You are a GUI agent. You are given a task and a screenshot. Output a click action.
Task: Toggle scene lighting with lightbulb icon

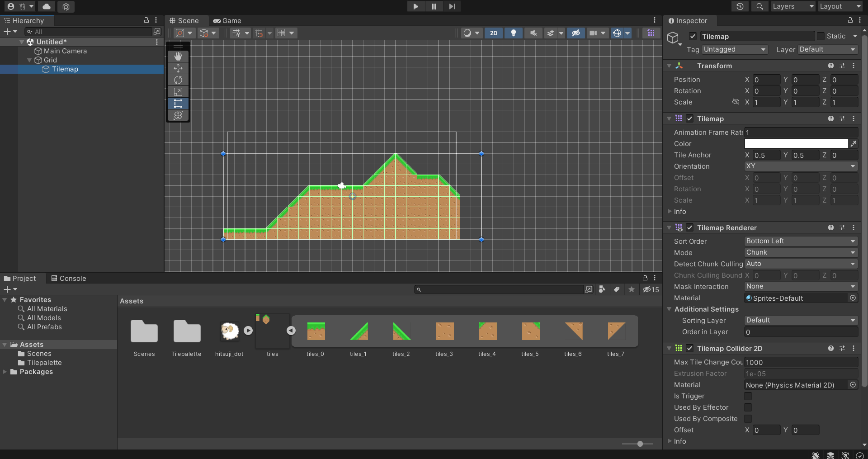click(x=513, y=33)
